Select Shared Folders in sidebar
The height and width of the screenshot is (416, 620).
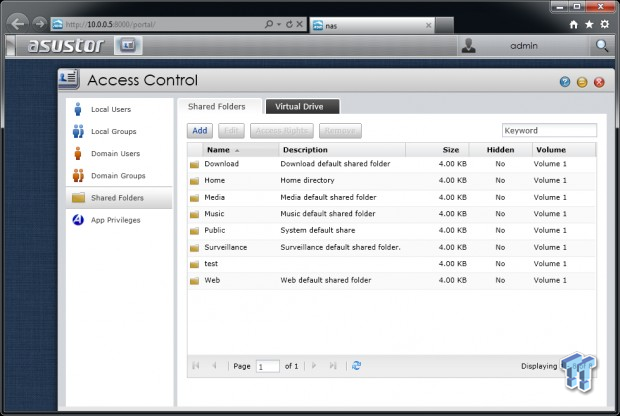coord(119,198)
